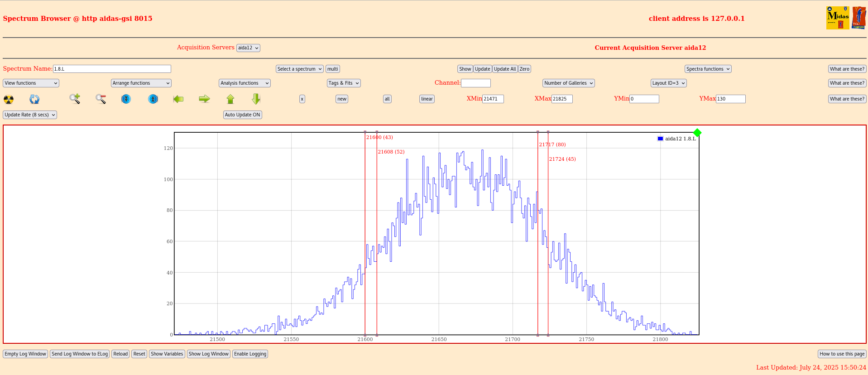Zoom out with the magnifier minus icon
The height and width of the screenshot is (375, 868).
click(101, 99)
